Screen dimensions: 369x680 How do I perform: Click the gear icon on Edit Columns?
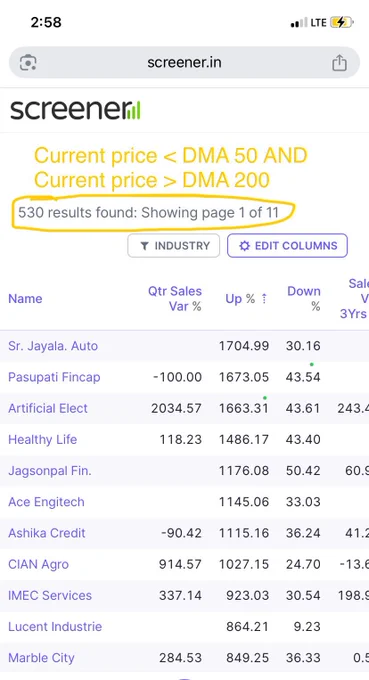click(x=245, y=246)
